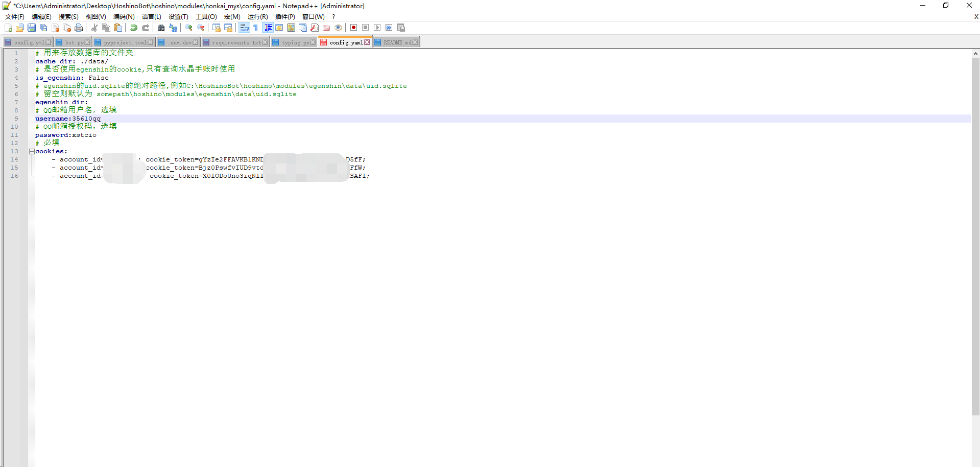Print the current document
The width and height of the screenshot is (980, 467).
(x=79, y=28)
